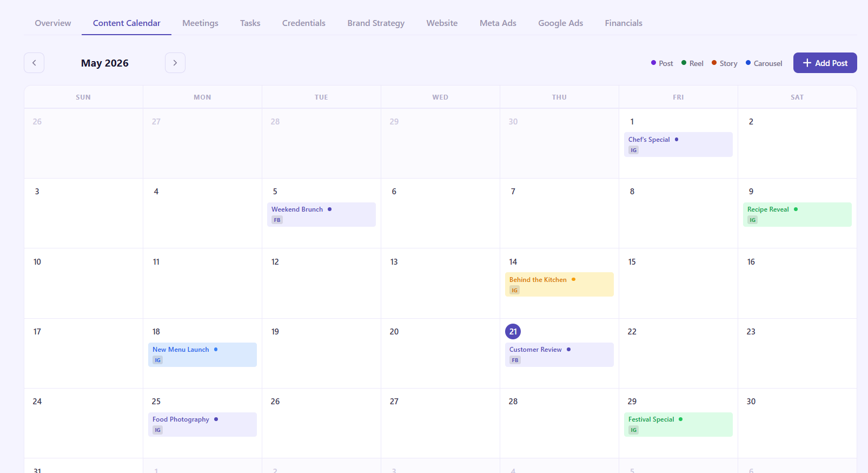This screenshot has width=868, height=473.
Task: Open the Recipe Reveal reel event
Action: point(797,214)
